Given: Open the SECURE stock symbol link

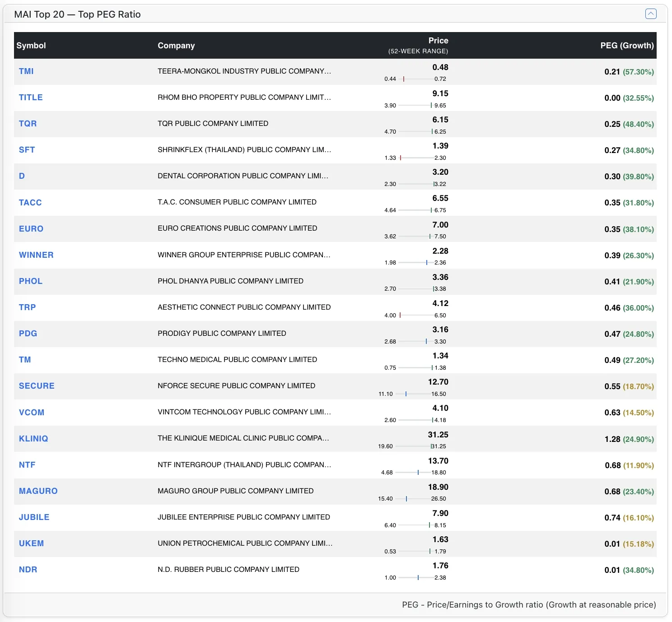Looking at the screenshot, I should pos(37,386).
